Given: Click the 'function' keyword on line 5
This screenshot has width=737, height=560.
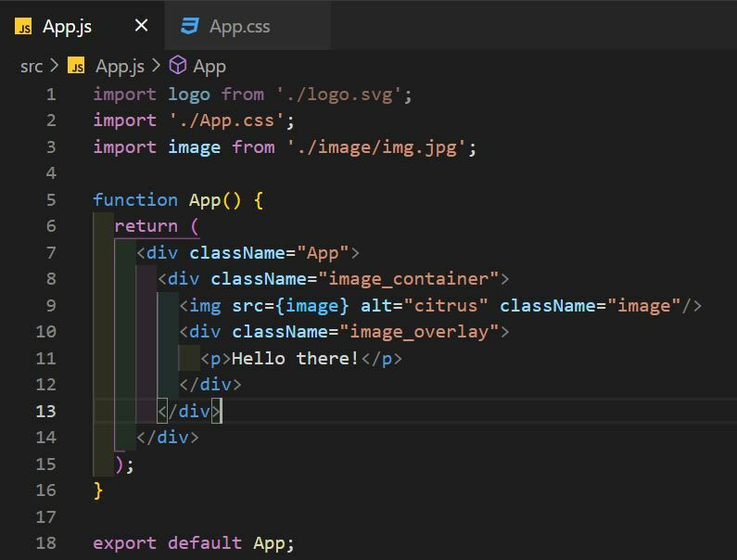Looking at the screenshot, I should pyautogui.click(x=135, y=200).
